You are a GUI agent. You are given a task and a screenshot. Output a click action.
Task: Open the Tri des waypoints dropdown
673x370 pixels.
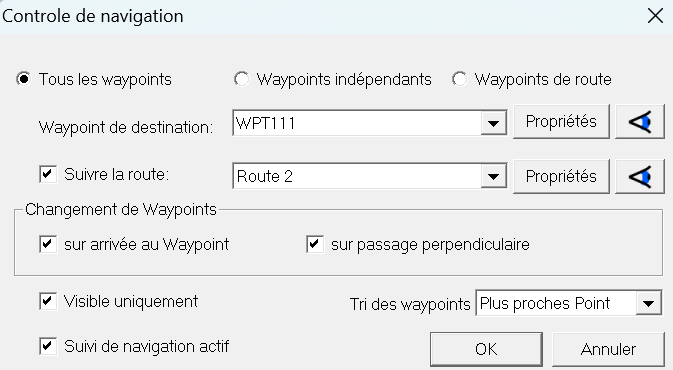coord(648,303)
